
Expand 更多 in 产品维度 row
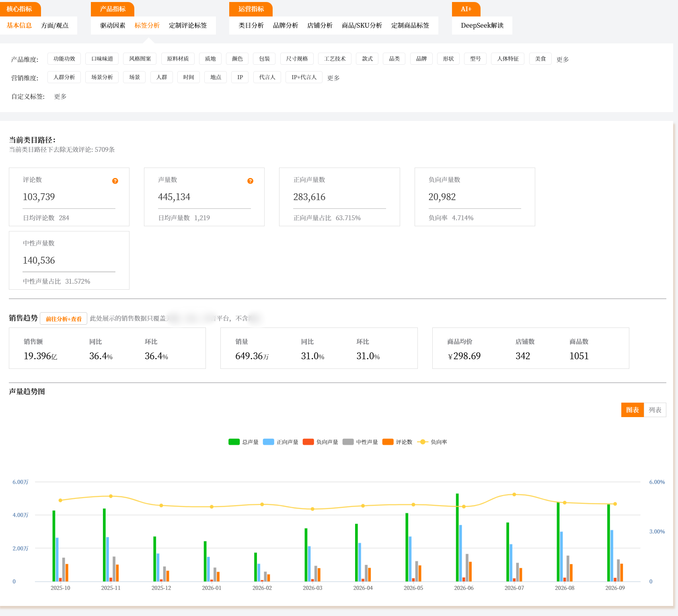pos(563,59)
